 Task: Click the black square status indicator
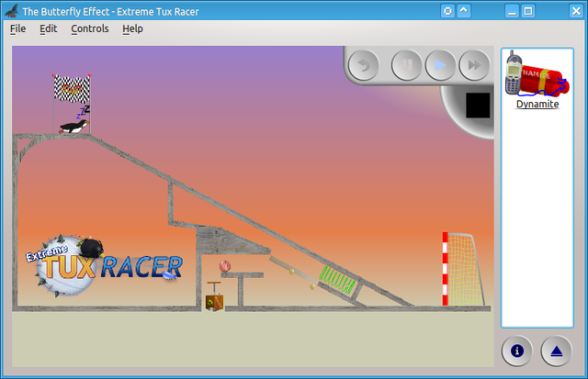click(477, 105)
